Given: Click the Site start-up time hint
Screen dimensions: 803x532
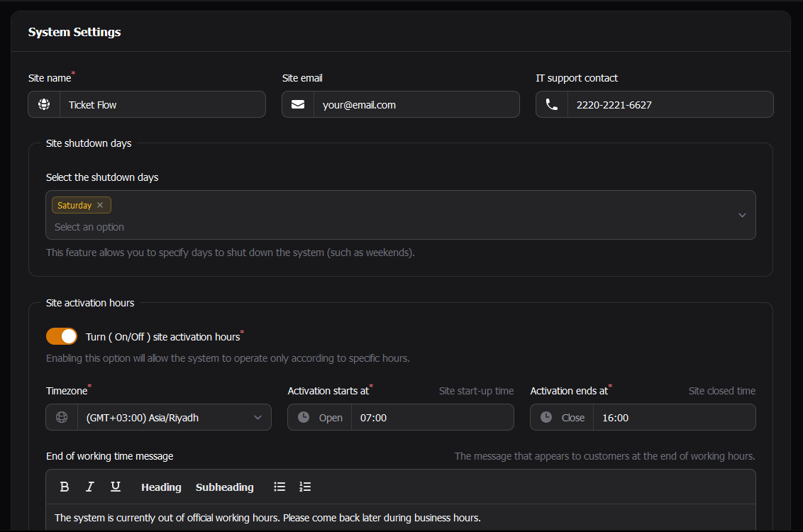Looking at the screenshot, I should tap(476, 391).
